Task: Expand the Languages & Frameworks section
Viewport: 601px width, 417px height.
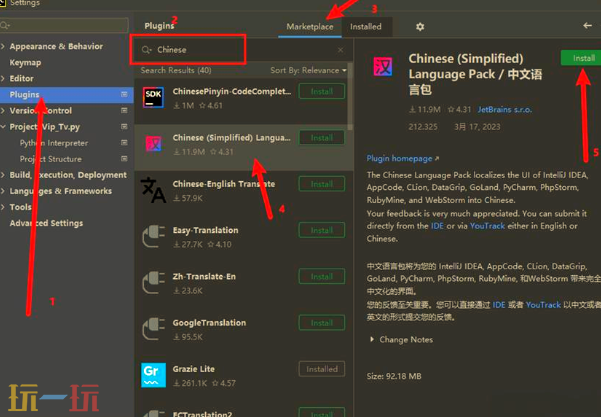Action: tap(3, 191)
